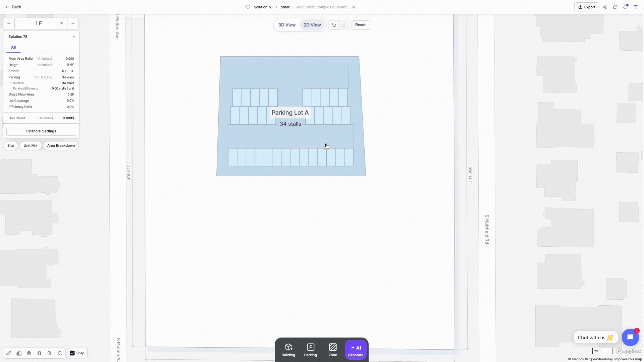Screen dimensions: 644x362
Task: Click the zoom in magnifier icon
Action: [50, 353]
